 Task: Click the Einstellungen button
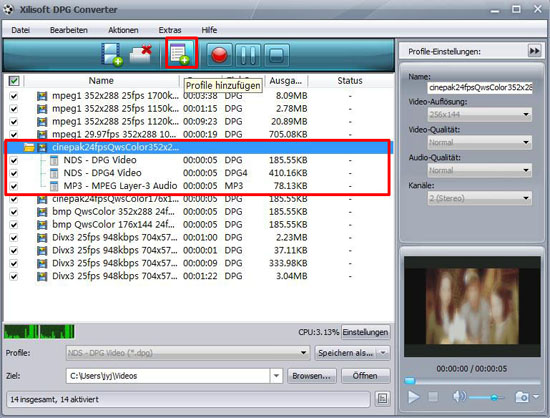[x=365, y=332]
